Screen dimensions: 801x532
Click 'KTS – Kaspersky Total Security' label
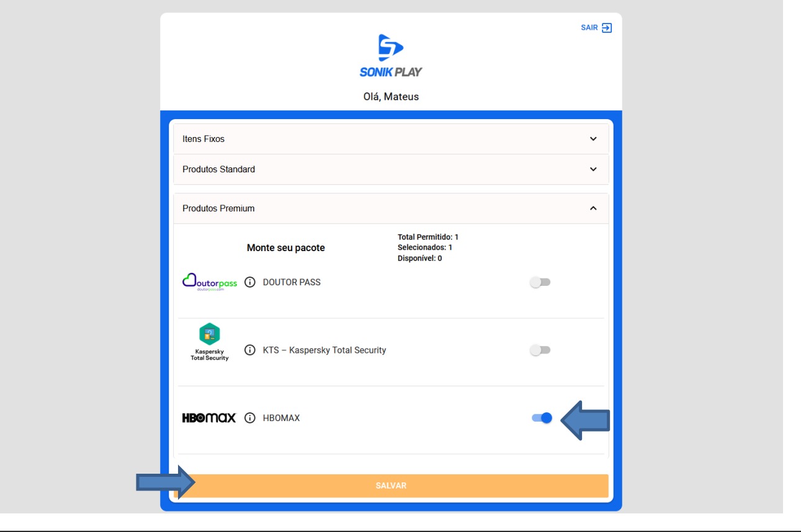click(x=324, y=350)
